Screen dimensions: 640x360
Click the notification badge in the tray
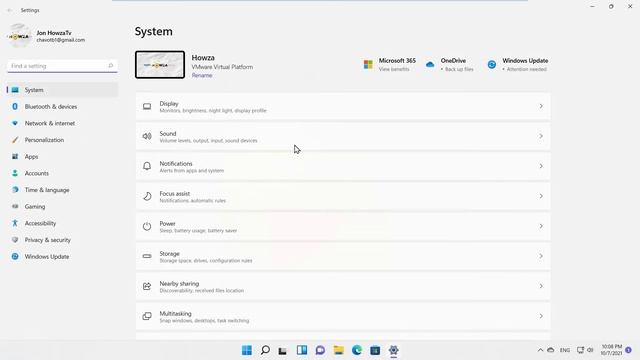tap(629, 350)
